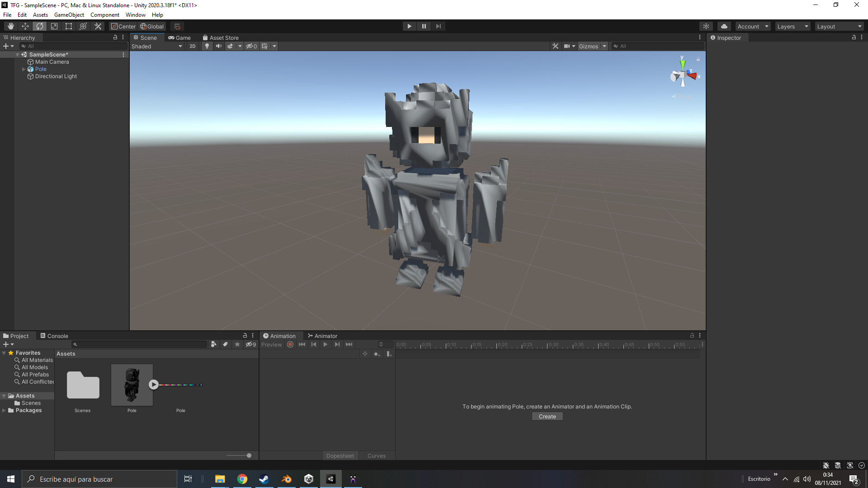Enable recording in the Animation window

(x=290, y=344)
